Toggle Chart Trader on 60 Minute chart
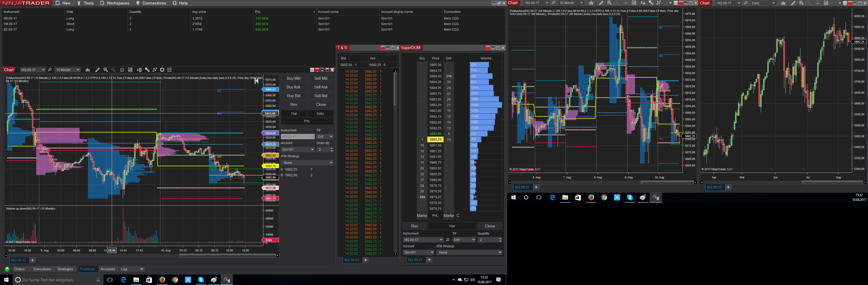 pyautogui.click(x=643, y=3)
